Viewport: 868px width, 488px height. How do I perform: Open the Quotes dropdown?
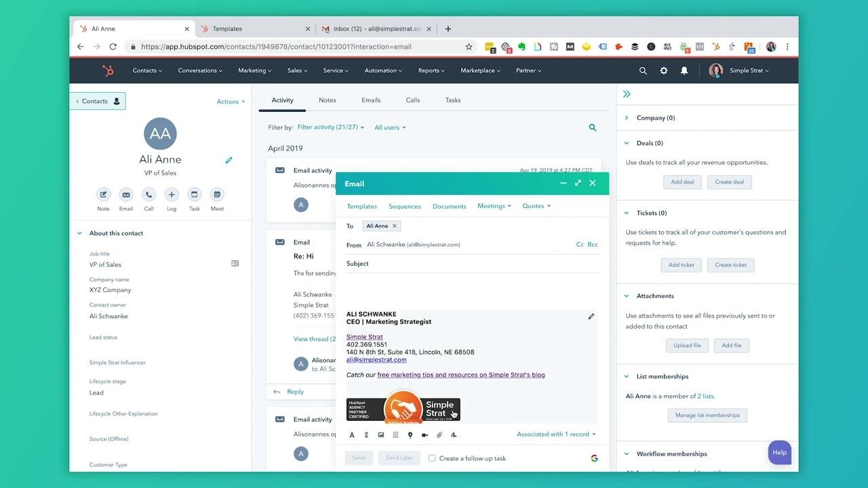[x=536, y=206]
